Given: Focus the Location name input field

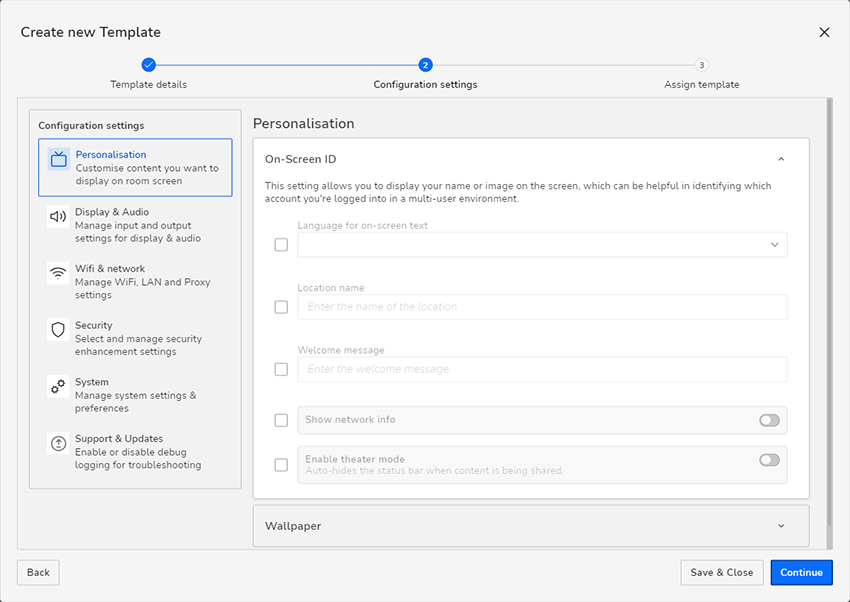Looking at the screenshot, I should point(542,307).
